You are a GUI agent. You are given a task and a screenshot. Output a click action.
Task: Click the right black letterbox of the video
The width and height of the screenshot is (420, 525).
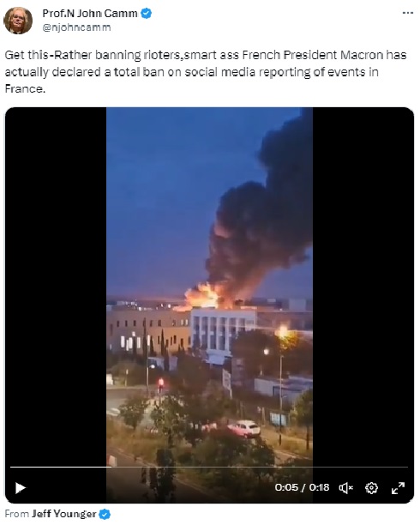(x=363, y=285)
